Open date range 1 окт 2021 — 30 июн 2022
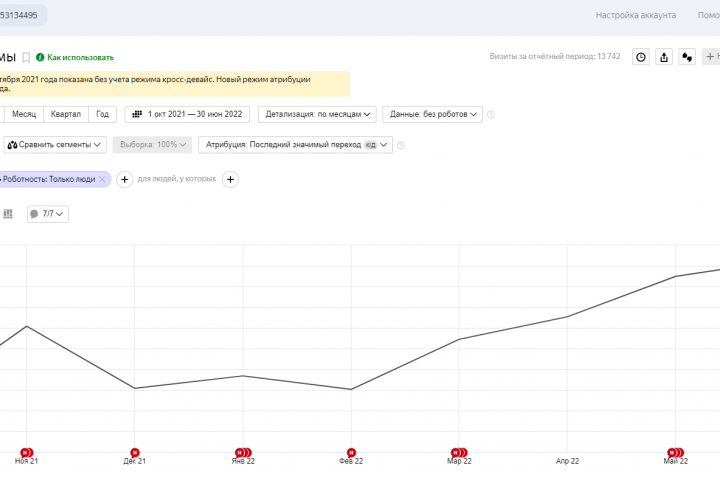This screenshot has width=720, height=480. click(x=187, y=114)
